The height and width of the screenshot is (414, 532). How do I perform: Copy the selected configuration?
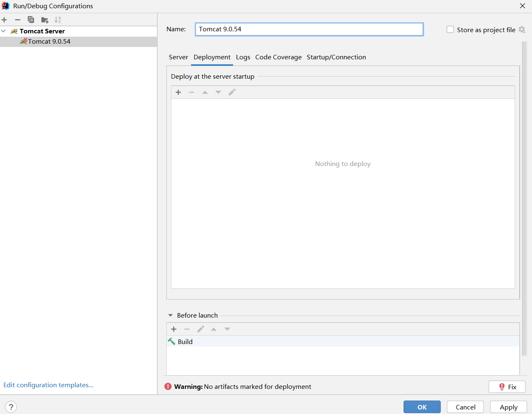[x=31, y=20]
